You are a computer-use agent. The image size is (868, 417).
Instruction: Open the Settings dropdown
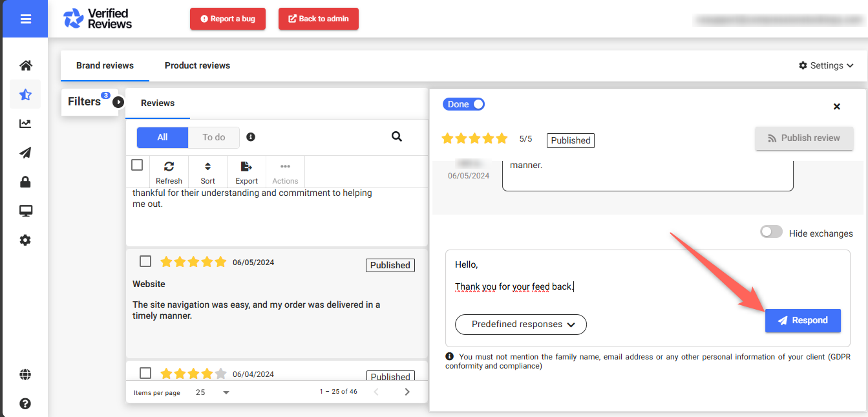click(x=826, y=65)
